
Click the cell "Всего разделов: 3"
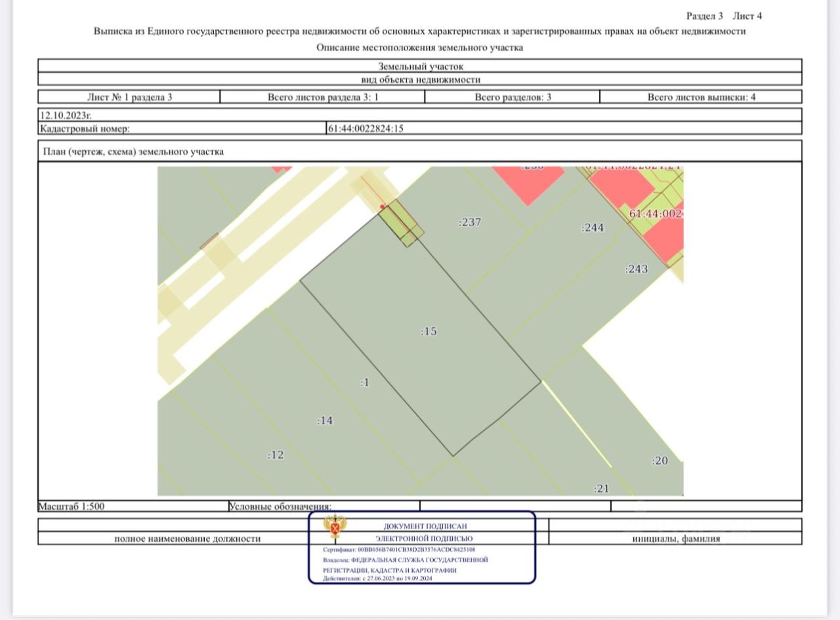pos(513,97)
